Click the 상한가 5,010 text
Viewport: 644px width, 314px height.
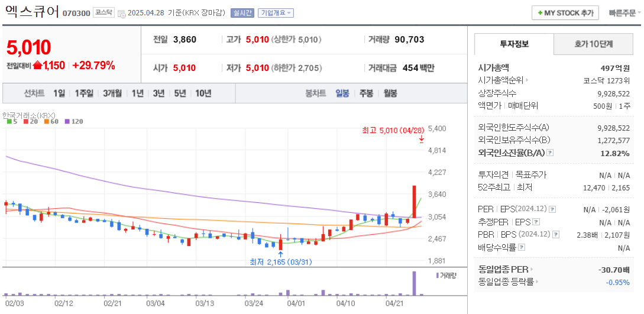pyautogui.click(x=296, y=40)
